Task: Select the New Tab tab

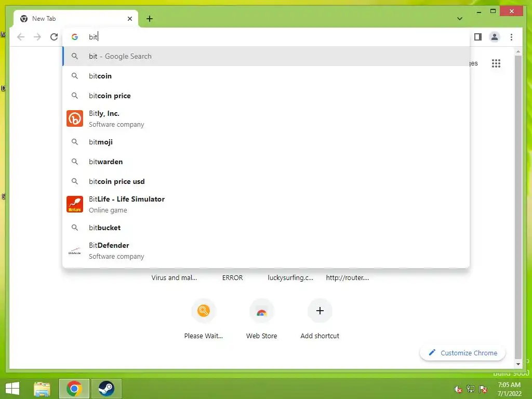Action: point(76,19)
